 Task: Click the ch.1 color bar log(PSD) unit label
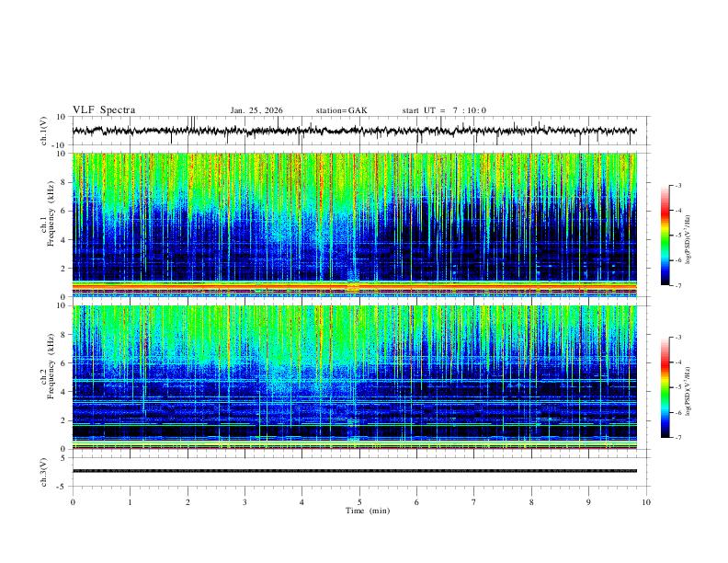[688, 240]
